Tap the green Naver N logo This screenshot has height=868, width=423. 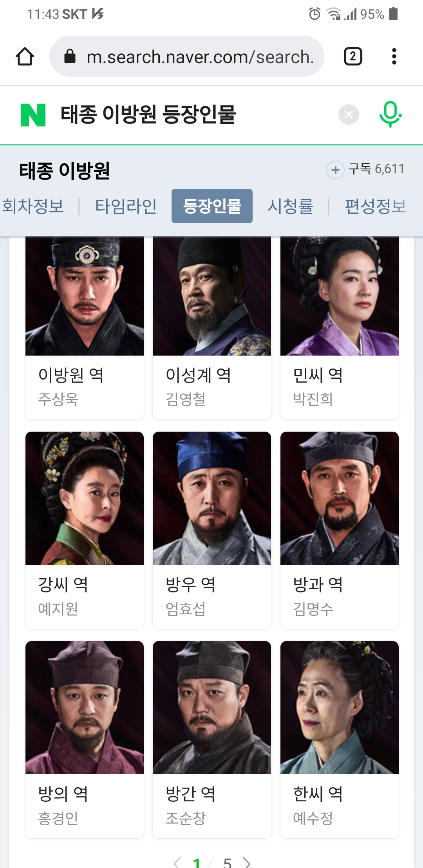[x=33, y=115]
